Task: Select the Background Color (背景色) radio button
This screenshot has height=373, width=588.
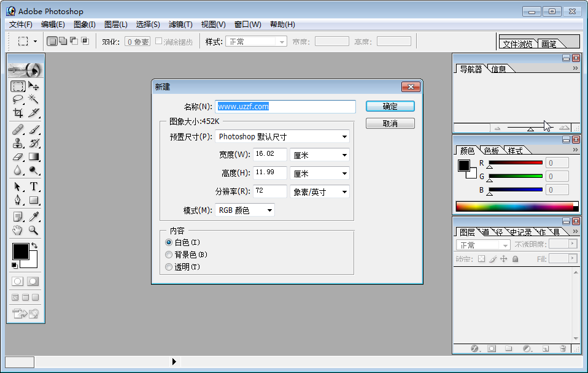Action: (x=169, y=255)
